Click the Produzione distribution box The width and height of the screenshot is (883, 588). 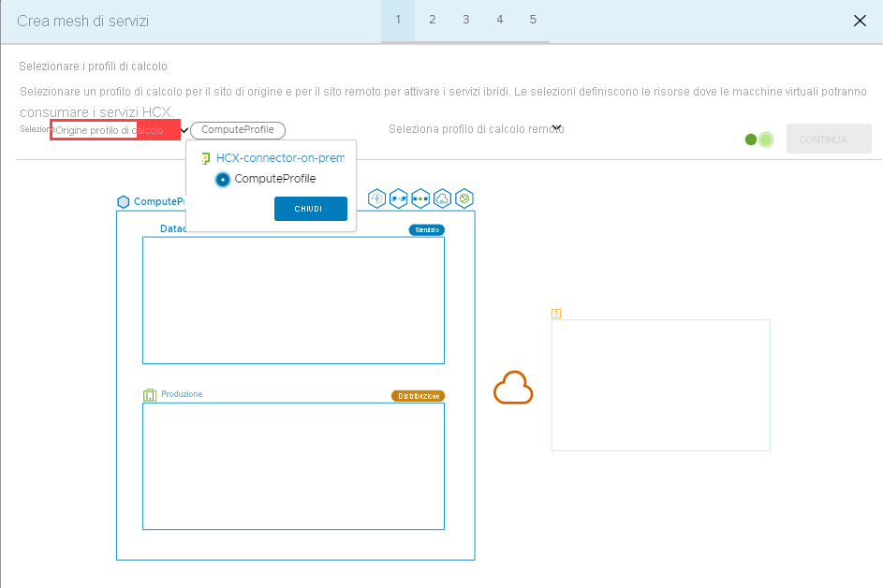pos(293,466)
